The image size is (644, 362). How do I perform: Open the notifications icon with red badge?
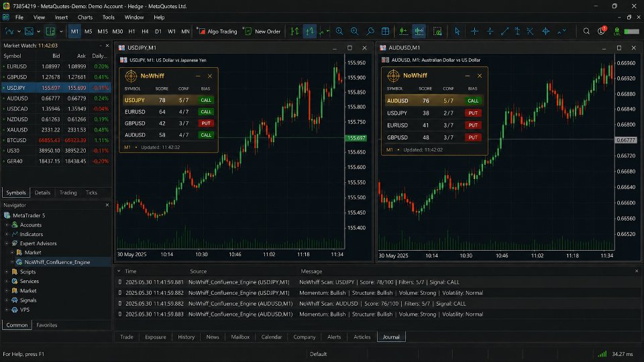pyautogui.click(x=602, y=31)
